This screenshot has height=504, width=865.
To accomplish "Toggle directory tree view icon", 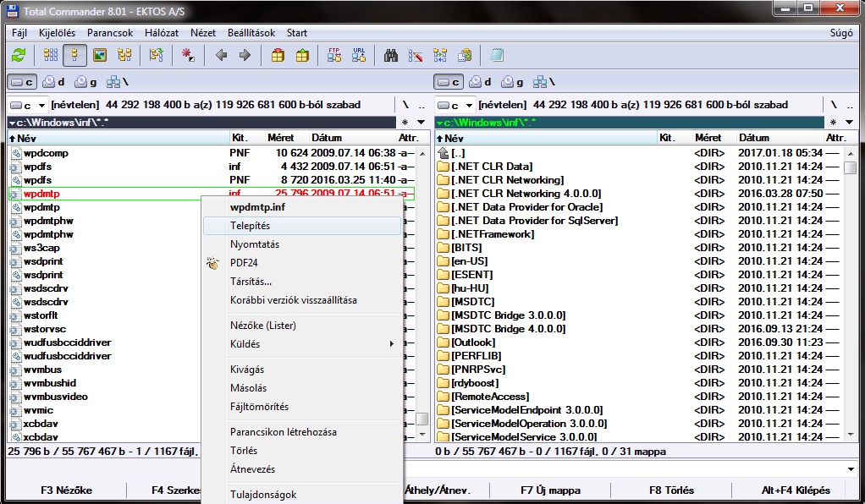I will (x=124, y=55).
